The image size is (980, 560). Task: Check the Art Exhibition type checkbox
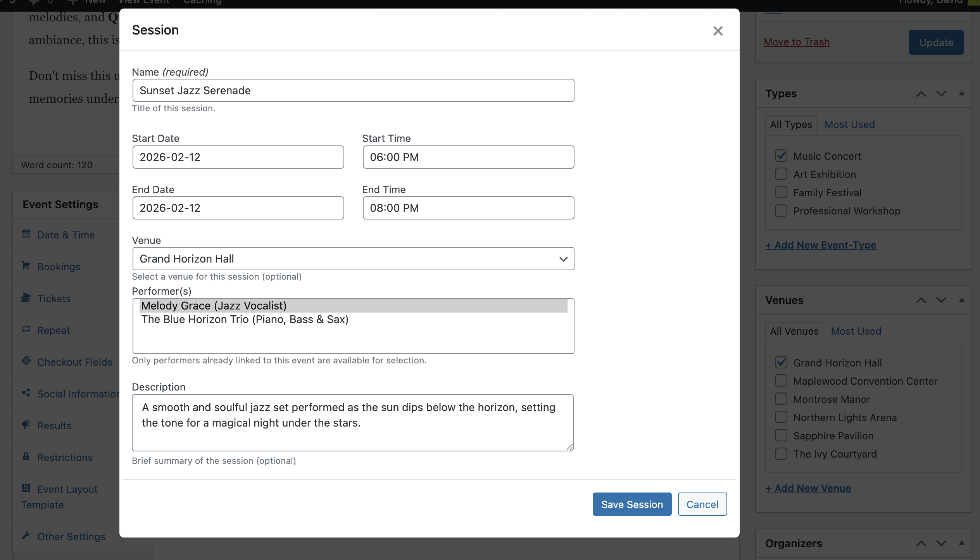781,174
